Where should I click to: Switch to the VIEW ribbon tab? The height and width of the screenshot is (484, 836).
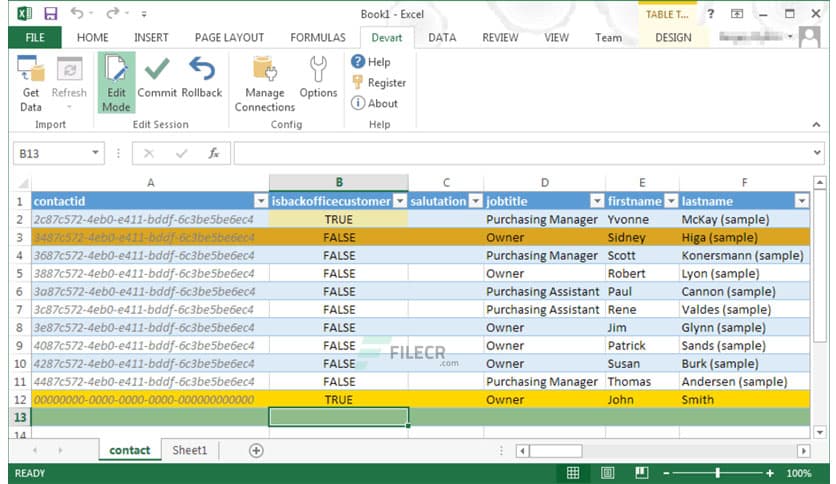coord(556,37)
